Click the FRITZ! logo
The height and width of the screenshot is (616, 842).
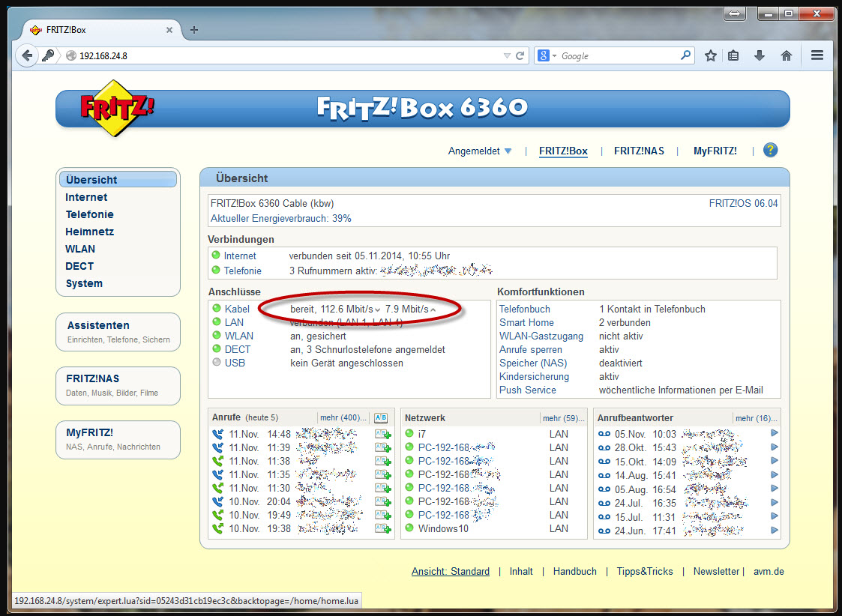(115, 108)
